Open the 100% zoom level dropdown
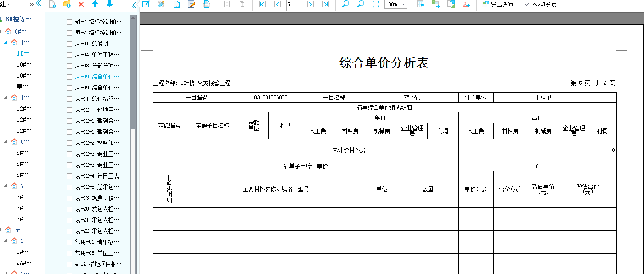The height and width of the screenshot is (274, 644). tap(403, 5)
